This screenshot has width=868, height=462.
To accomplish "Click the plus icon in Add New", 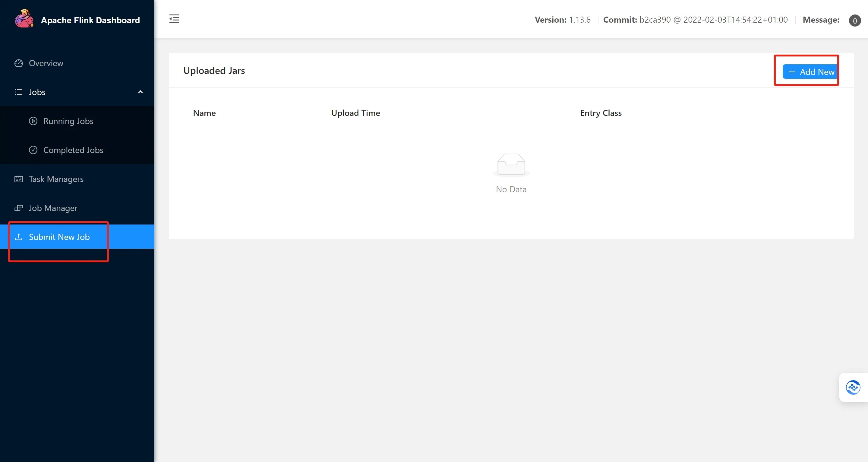I will click(792, 72).
